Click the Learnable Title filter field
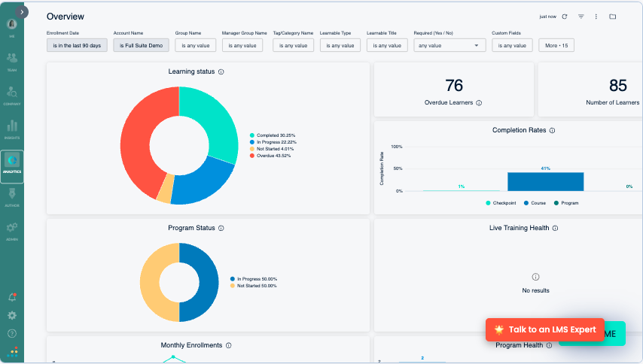Screen dimensions: 643x364 tap(387, 46)
